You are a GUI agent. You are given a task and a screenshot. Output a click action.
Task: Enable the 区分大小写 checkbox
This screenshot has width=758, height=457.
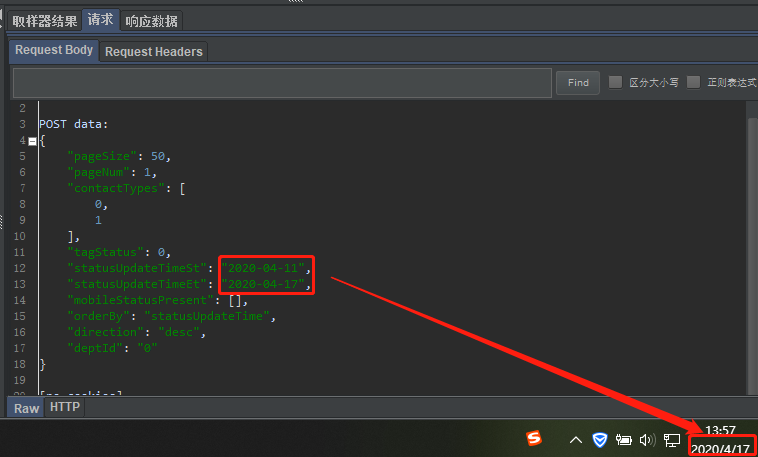click(615, 82)
